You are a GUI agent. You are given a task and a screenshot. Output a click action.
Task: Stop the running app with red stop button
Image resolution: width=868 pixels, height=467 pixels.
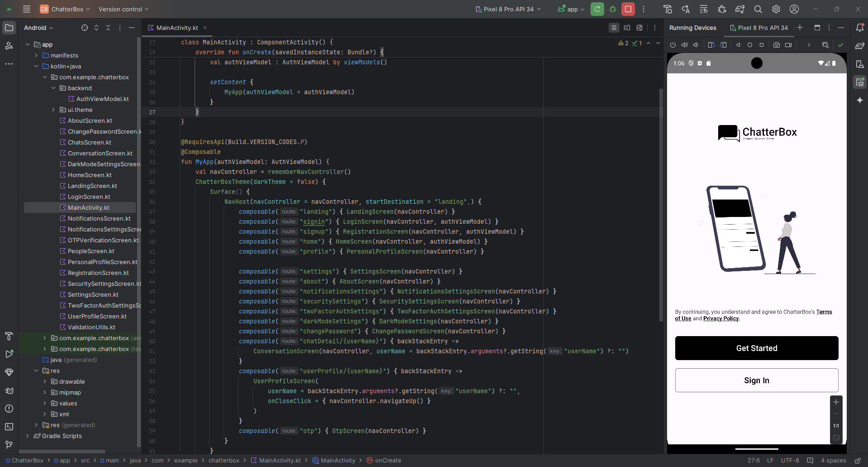pyautogui.click(x=628, y=9)
